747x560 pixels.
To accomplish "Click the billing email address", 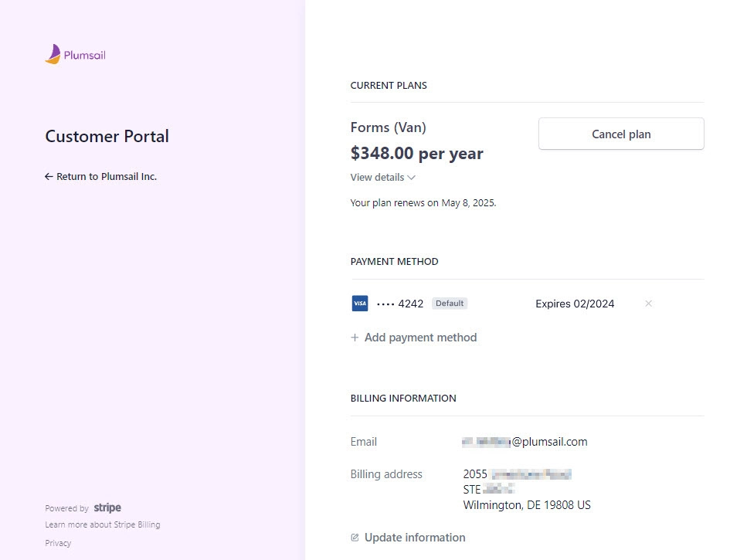I will pyautogui.click(x=525, y=442).
